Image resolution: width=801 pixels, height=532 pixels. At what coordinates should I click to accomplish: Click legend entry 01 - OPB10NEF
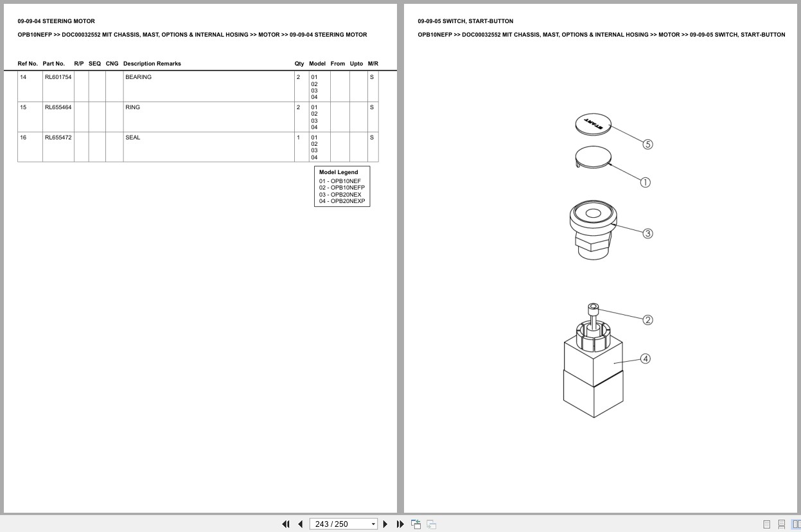pyautogui.click(x=340, y=181)
